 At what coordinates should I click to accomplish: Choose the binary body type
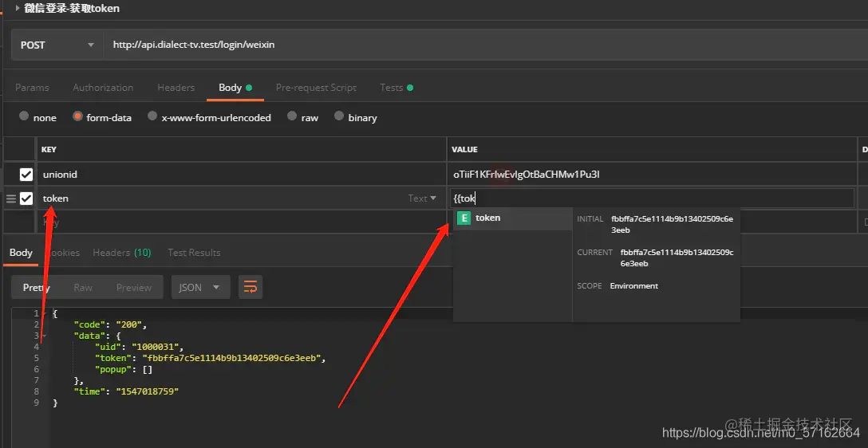pos(339,116)
